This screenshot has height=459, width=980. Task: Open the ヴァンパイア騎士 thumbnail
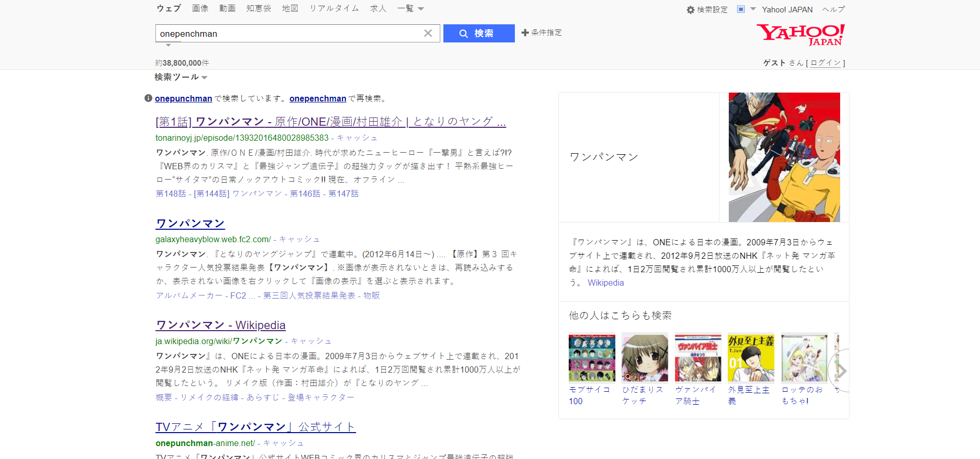click(698, 357)
